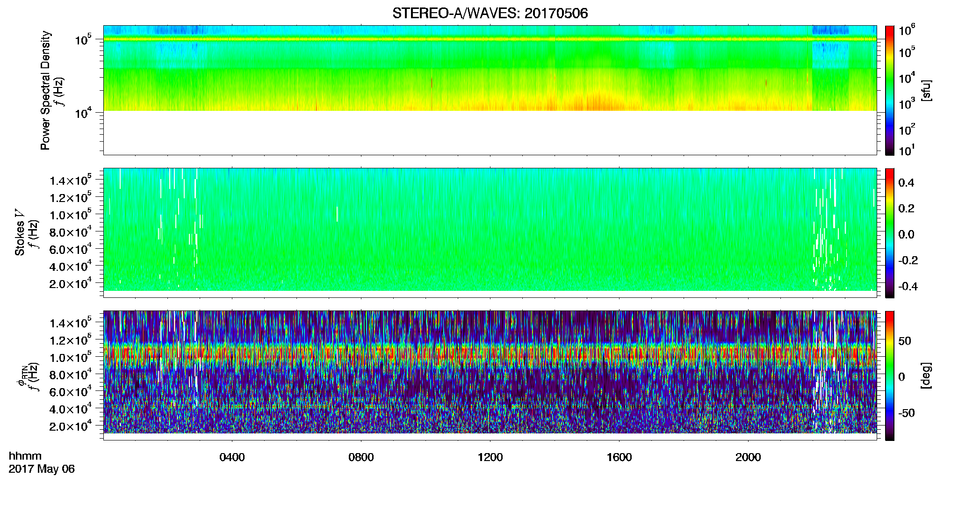Viewport: 980px width, 505px height.
Task: Click the yellow 10^5 Hz line in top panel
Action: [x=490, y=39]
